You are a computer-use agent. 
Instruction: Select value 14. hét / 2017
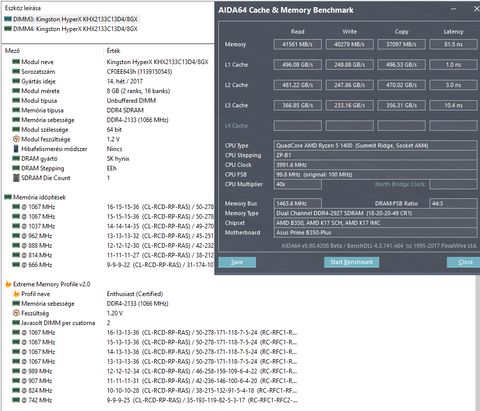[125, 81]
